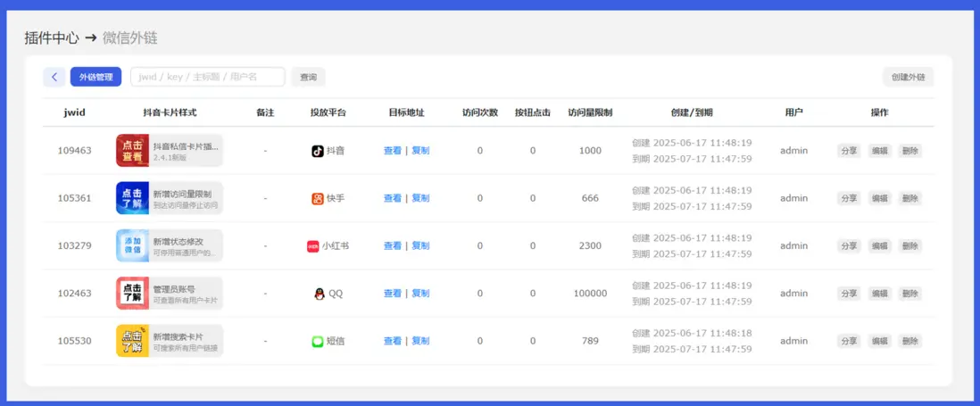Click the 快手 platform icon
980x406 pixels.
click(x=318, y=198)
